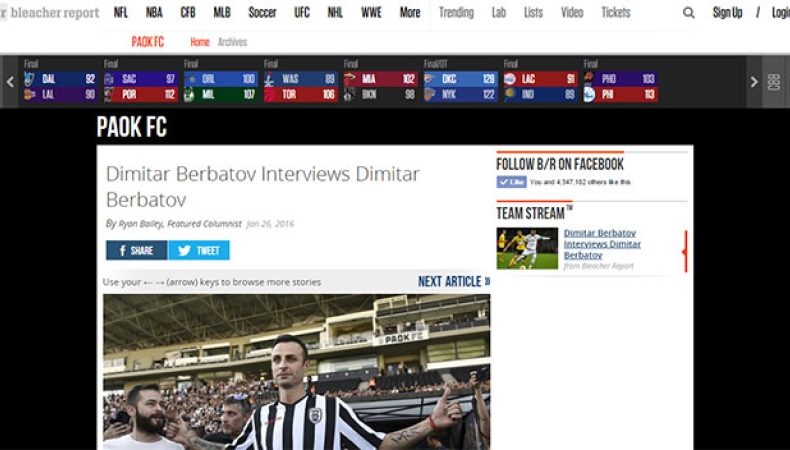Click Sign Up link
The width and height of the screenshot is (790, 450).
728,13
